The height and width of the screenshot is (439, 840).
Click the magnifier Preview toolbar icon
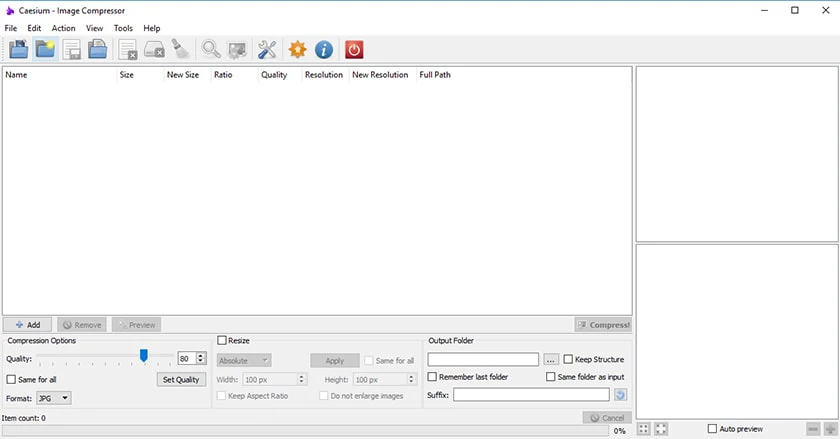click(x=211, y=50)
